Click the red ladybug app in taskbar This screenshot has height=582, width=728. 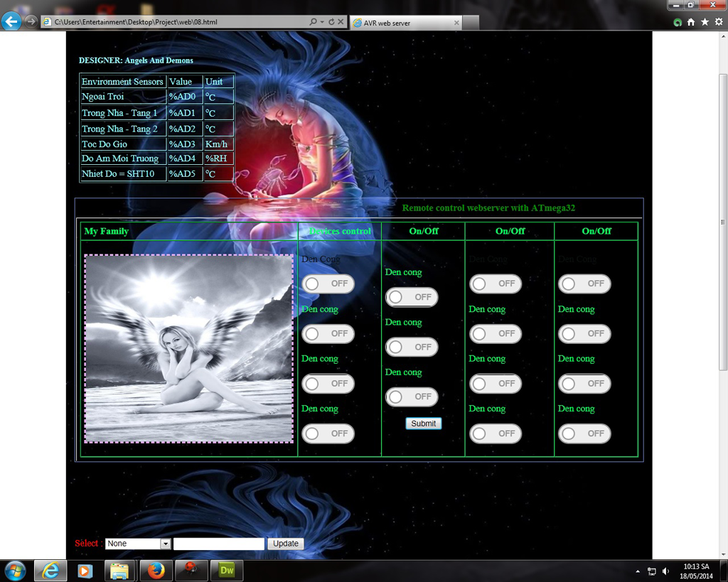(191, 571)
